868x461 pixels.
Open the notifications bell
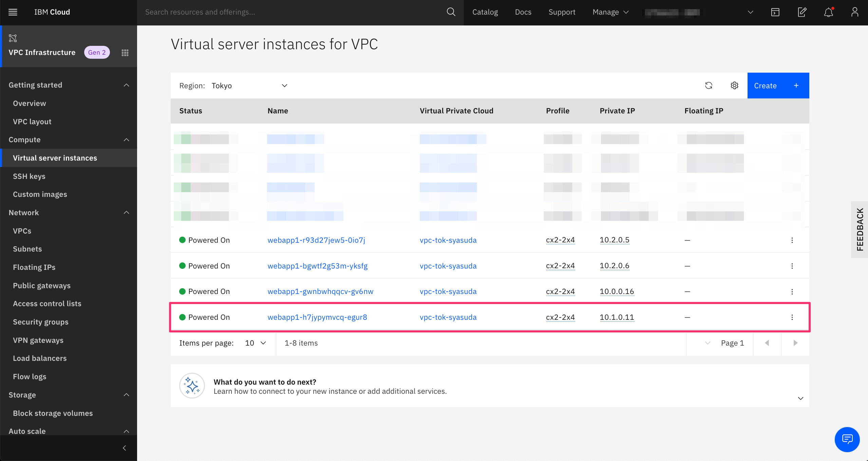point(828,12)
